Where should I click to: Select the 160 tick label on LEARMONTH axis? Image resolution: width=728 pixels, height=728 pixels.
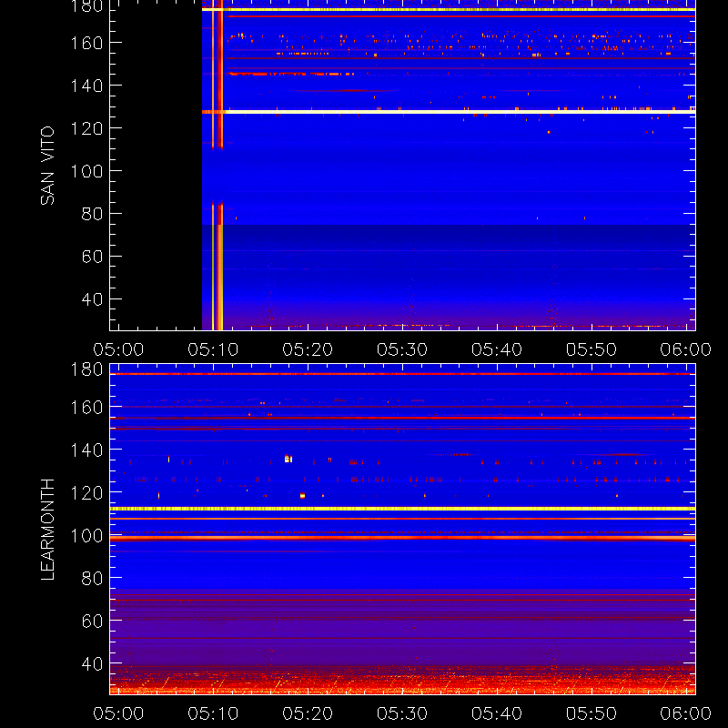pyautogui.click(x=86, y=407)
